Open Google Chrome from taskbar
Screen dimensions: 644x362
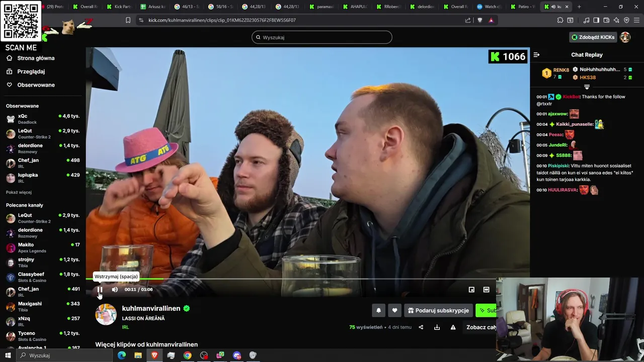pos(187,355)
